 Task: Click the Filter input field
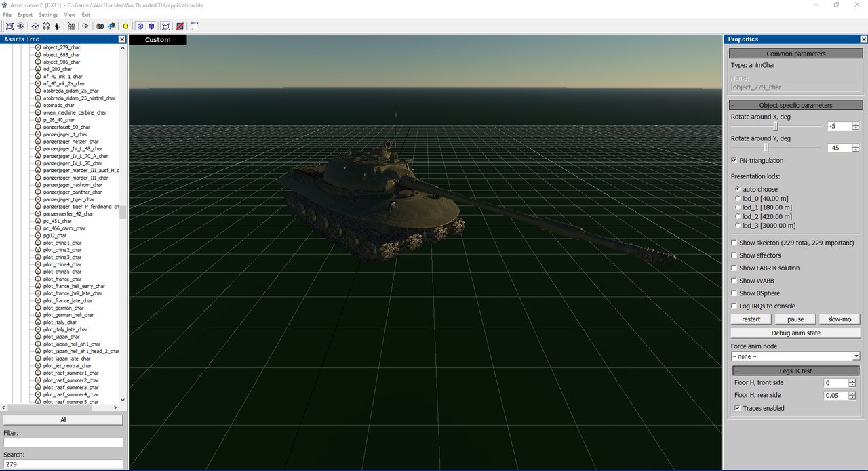[x=63, y=443]
